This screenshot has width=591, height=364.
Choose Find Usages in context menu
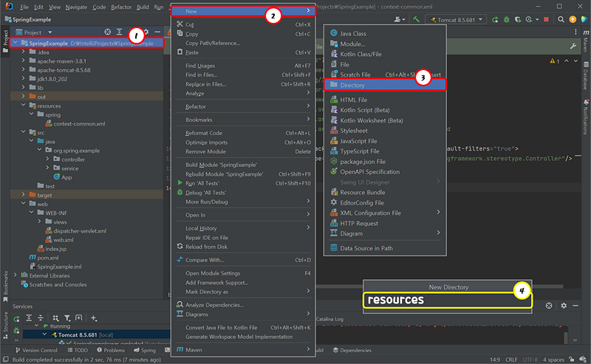[x=243, y=66]
